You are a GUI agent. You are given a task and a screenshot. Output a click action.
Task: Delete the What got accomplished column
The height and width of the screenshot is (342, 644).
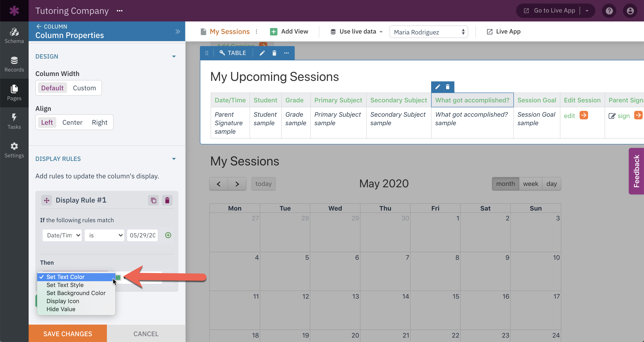point(448,87)
